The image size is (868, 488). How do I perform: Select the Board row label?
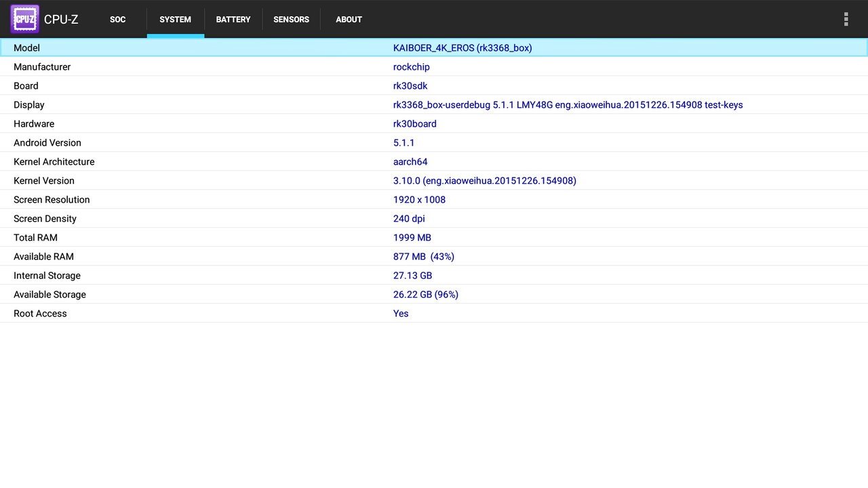click(26, 86)
